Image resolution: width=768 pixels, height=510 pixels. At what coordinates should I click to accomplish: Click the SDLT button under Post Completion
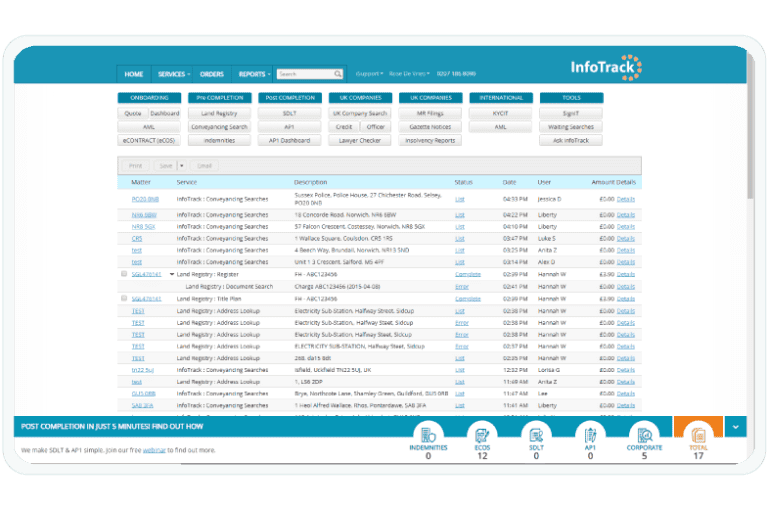pos(290,113)
